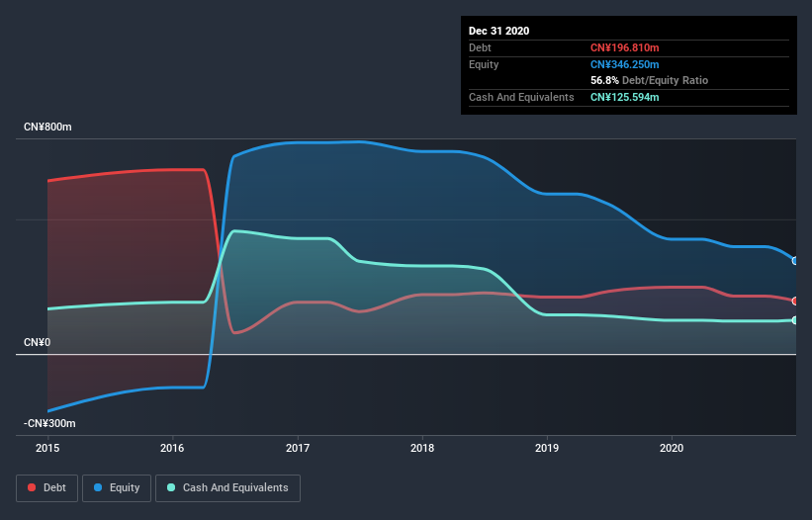The width and height of the screenshot is (812, 520).
Task: Click the Cash value CN¥125.594m
Action: (624, 97)
